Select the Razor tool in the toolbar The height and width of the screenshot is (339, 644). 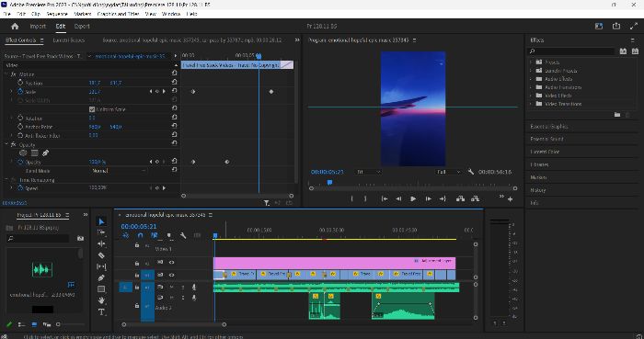[x=101, y=255]
